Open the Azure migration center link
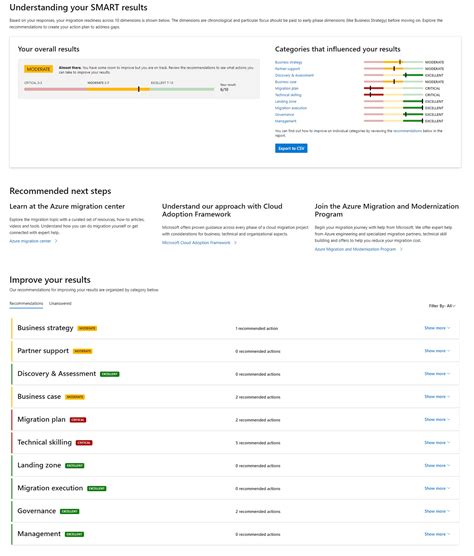Screen dimensions: 474x556 [30, 241]
